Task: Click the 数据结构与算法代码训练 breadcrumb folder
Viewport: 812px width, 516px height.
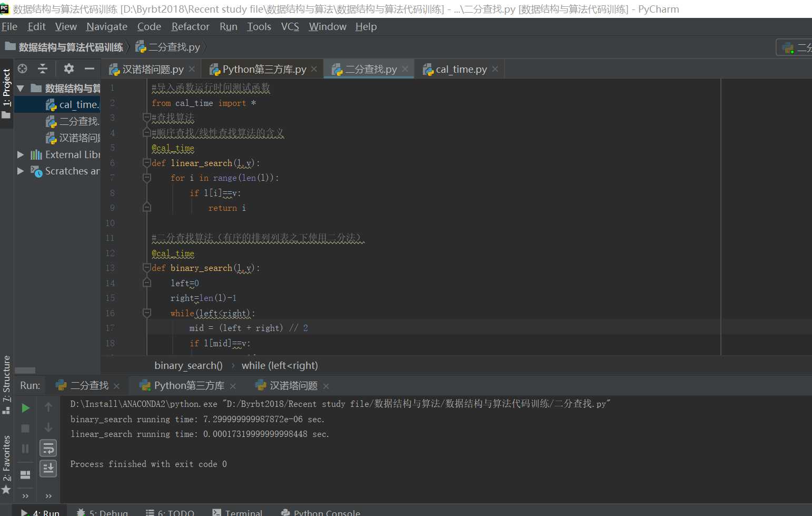Action: coord(64,47)
